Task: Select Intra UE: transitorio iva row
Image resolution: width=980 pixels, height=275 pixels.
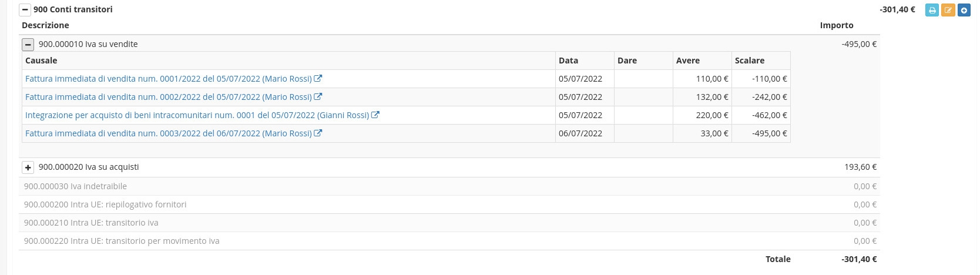Action: click(x=91, y=223)
